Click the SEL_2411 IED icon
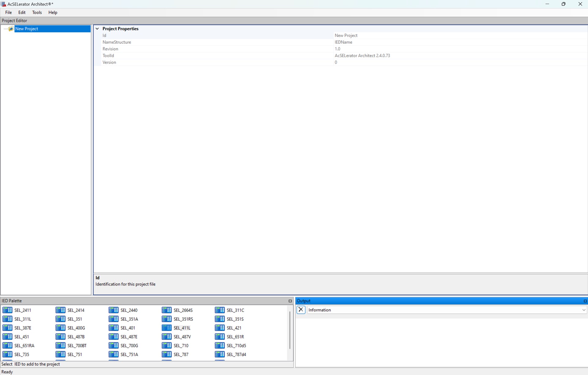 pyautogui.click(x=7, y=310)
